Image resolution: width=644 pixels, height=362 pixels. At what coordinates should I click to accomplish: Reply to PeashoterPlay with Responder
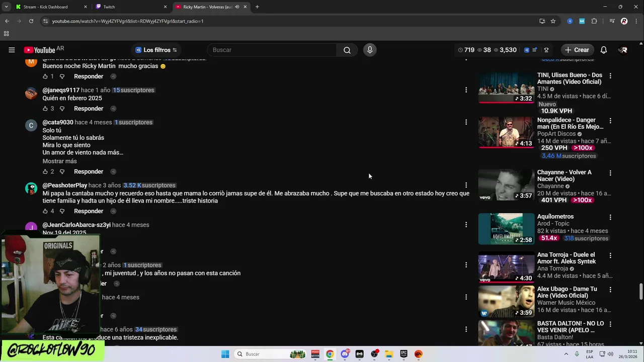(89, 211)
